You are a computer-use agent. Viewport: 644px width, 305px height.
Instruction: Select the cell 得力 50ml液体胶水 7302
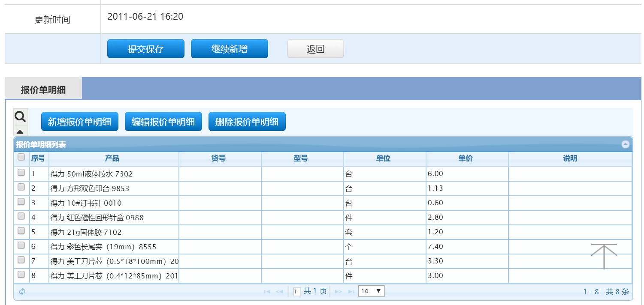click(114, 174)
